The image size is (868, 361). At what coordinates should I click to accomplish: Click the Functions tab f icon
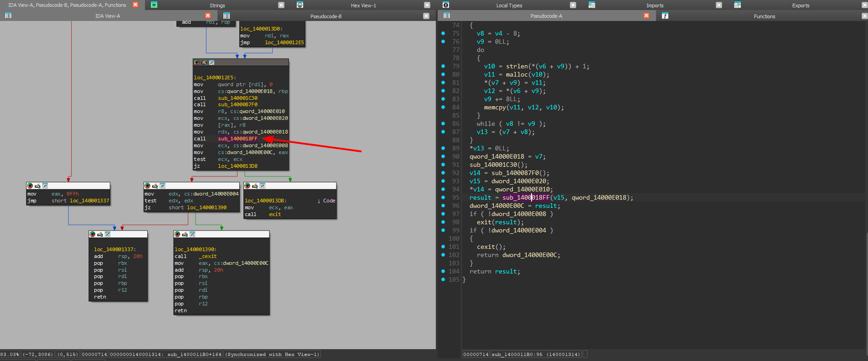tap(665, 16)
